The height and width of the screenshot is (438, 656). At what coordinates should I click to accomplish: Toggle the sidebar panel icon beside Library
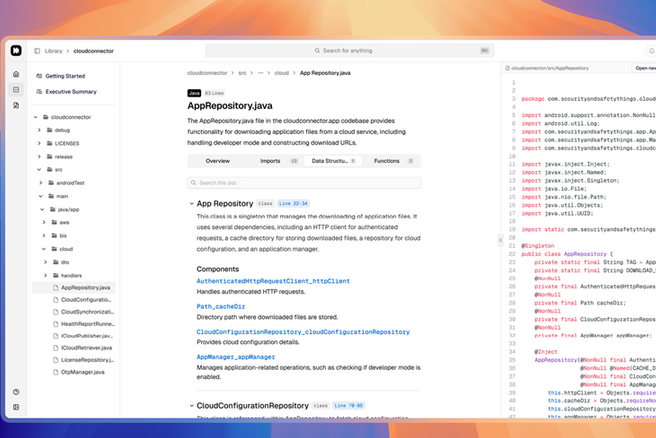tap(37, 50)
